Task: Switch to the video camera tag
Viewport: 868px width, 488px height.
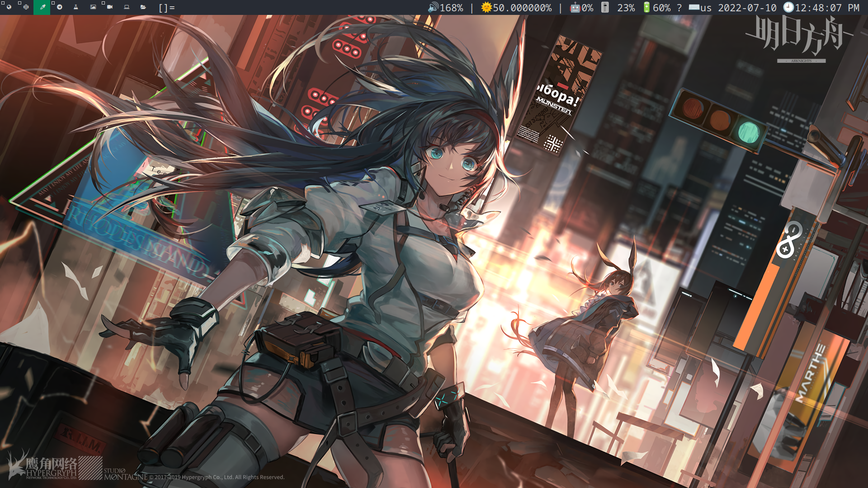Action: tap(110, 7)
